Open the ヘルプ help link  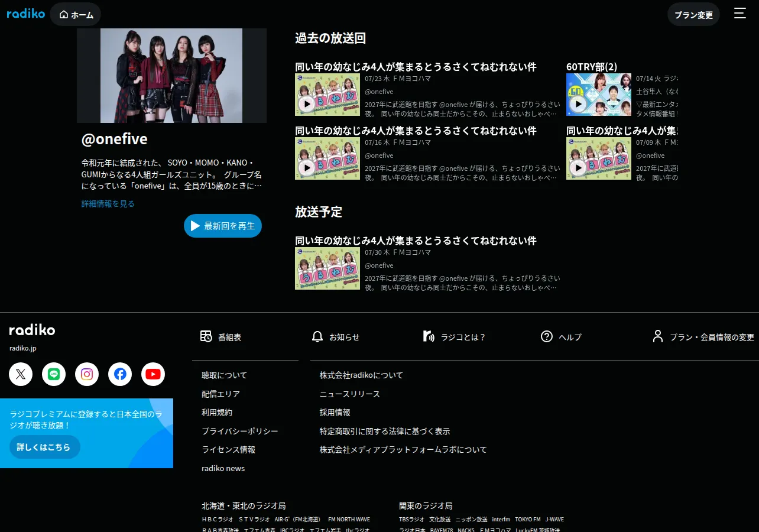point(562,337)
